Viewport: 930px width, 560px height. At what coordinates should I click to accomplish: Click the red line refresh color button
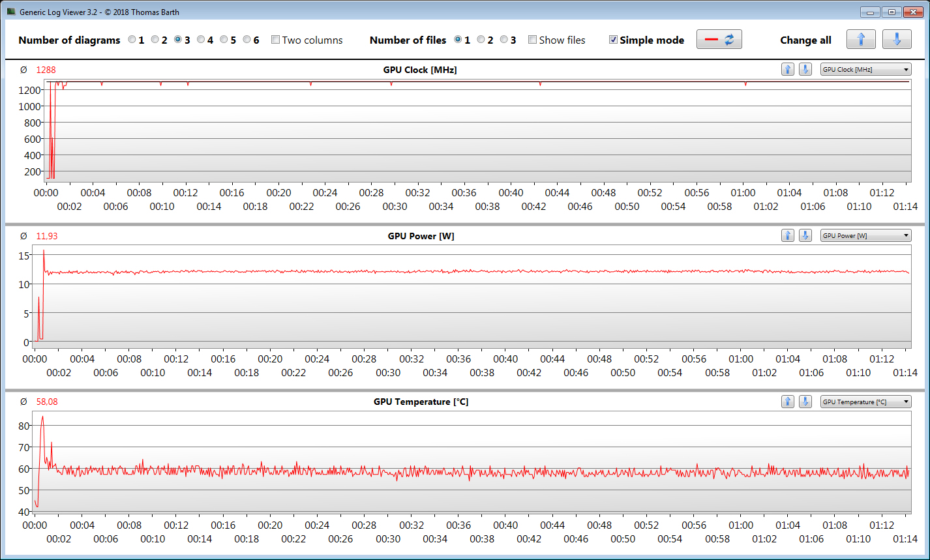point(719,40)
